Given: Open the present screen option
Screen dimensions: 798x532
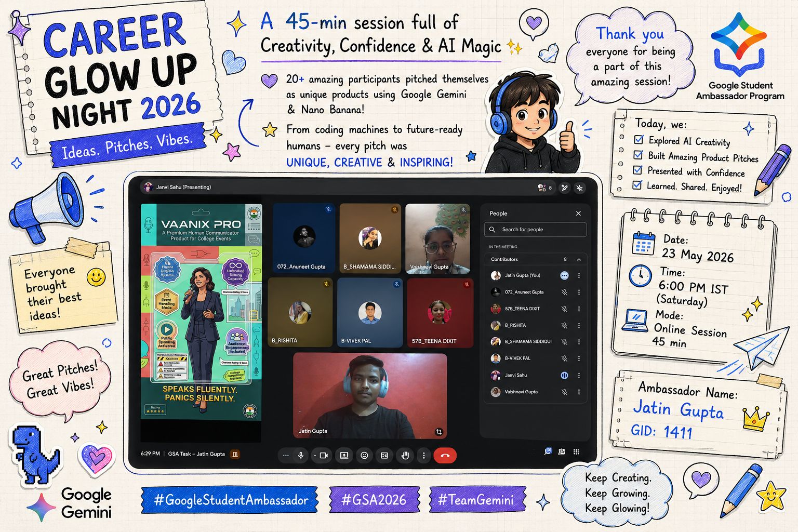Looking at the screenshot, I should coord(344,456).
